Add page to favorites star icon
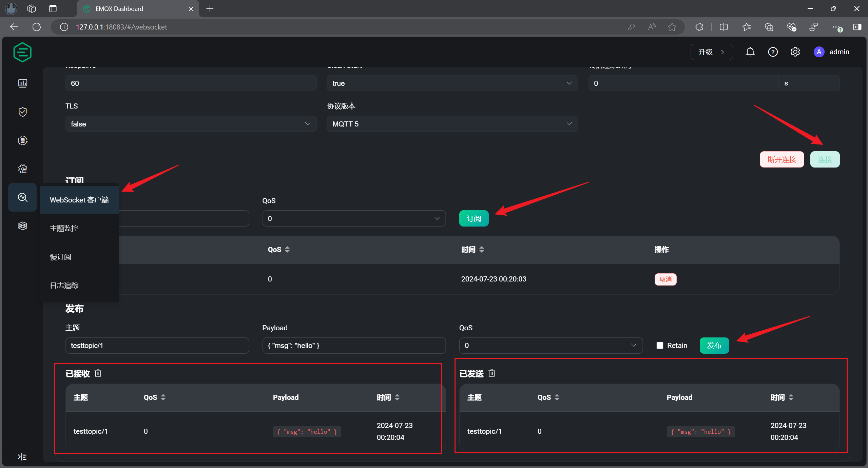The width and height of the screenshot is (868, 468). click(672, 27)
